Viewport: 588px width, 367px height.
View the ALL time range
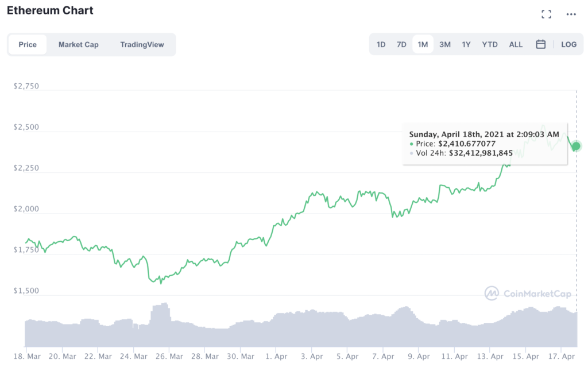pyautogui.click(x=516, y=44)
